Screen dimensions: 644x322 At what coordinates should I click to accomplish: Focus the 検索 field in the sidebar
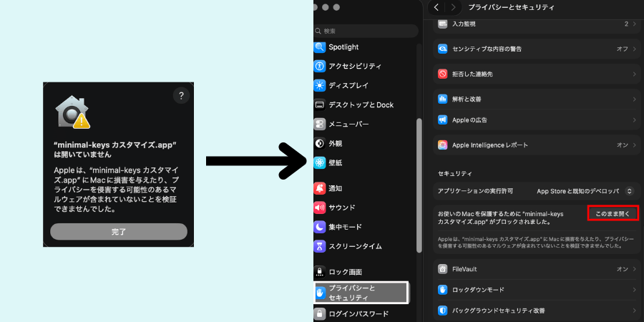[x=366, y=31]
